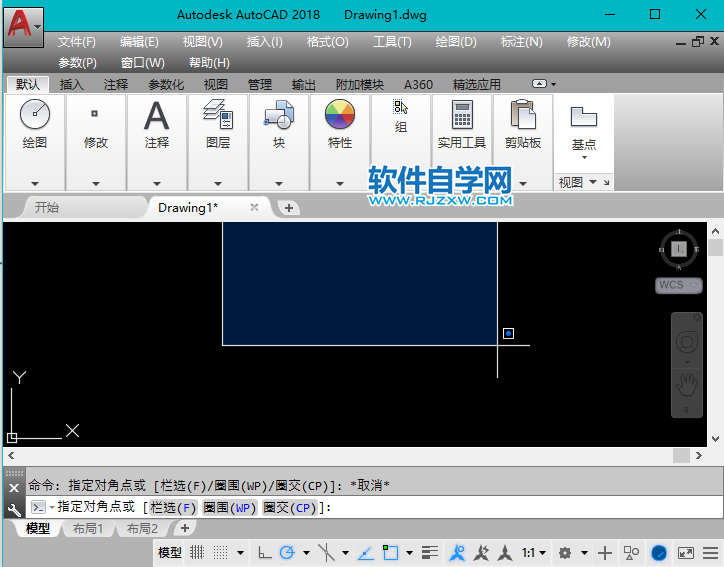Toggle annotation object visibility
This screenshot has height=567, width=724.
pos(457,552)
